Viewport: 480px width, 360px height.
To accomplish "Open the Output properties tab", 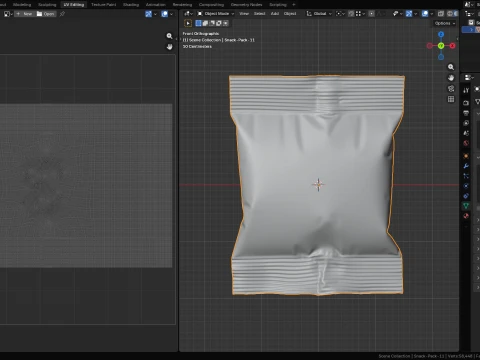I will 466,113.
